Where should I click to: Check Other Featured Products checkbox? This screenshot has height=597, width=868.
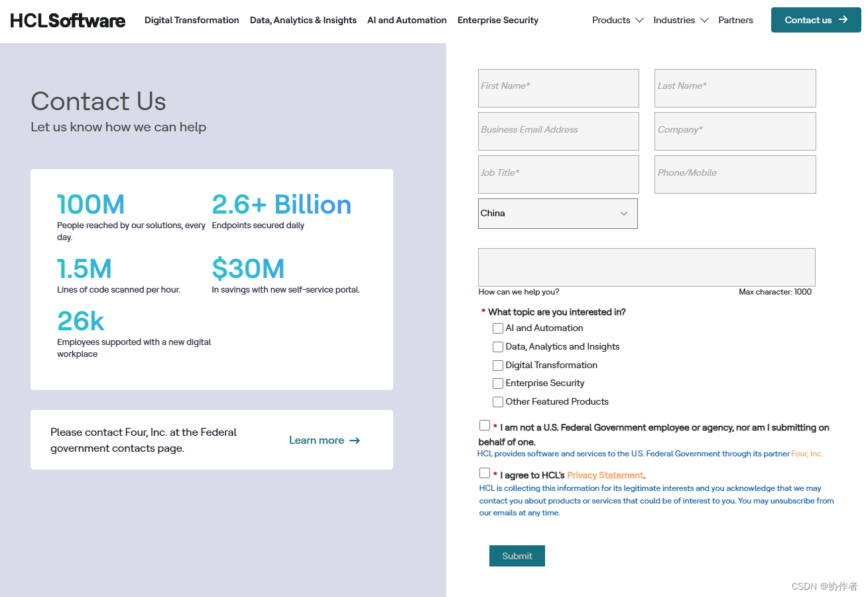[x=498, y=402]
